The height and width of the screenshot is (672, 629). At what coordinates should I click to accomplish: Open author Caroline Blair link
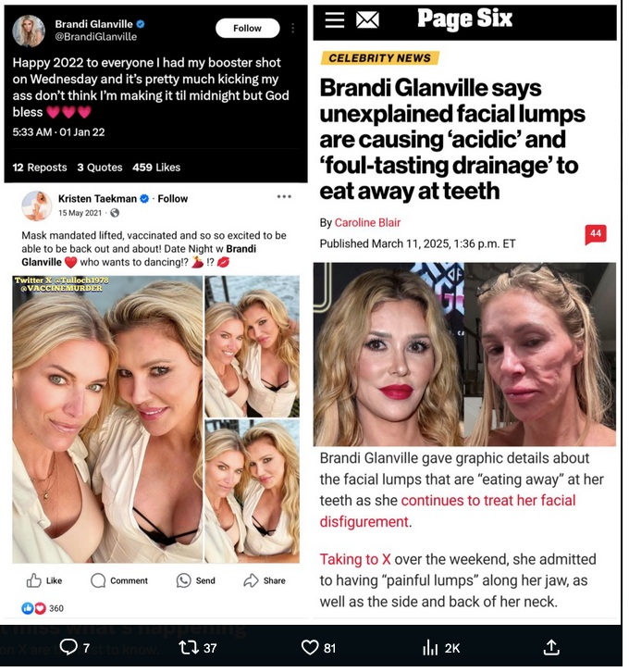point(367,222)
